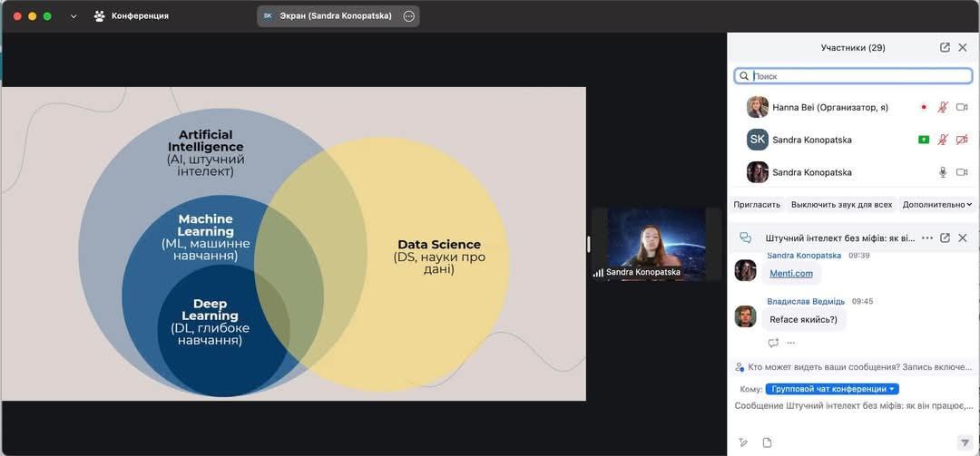The width and height of the screenshot is (980, 456).
Task: Click Sandra Konopatska's avatar in the chat
Action: tap(745, 270)
